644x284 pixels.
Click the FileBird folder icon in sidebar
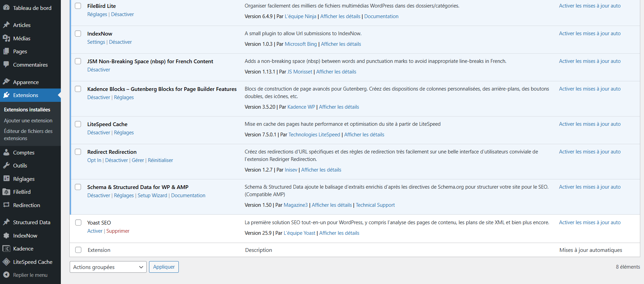(6, 192)
